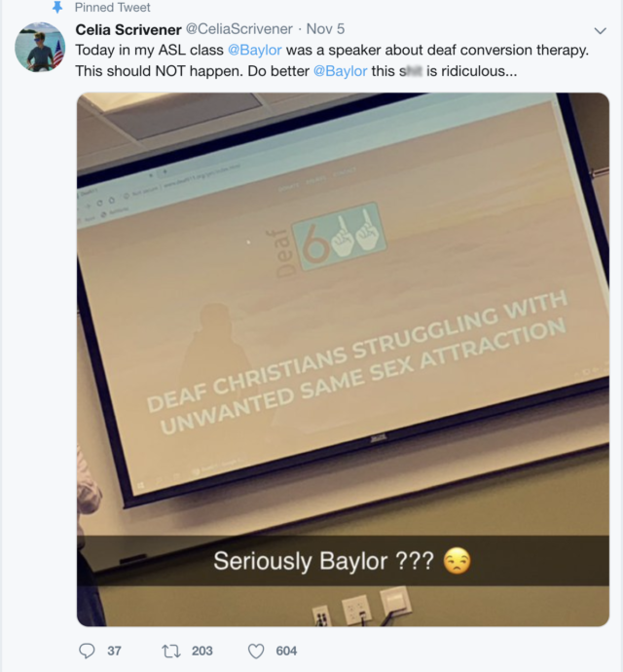
Task: Click the Celia Scrivener display name
Action: 128,29
